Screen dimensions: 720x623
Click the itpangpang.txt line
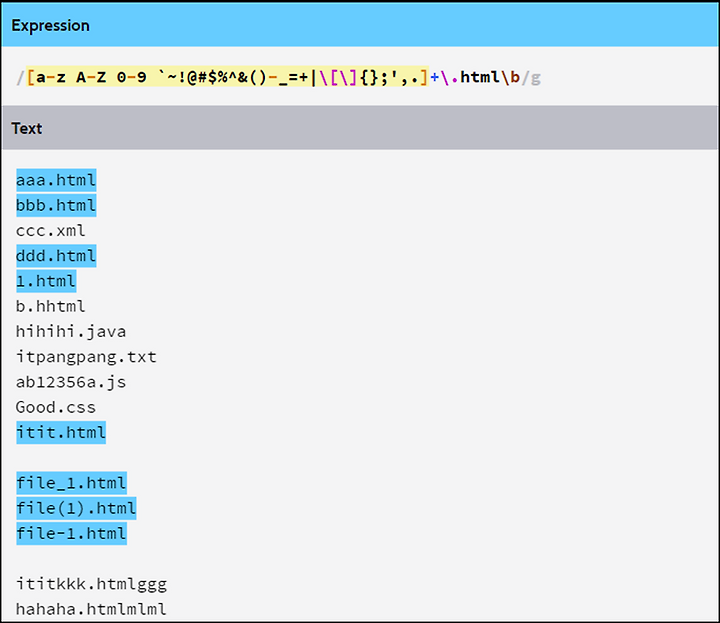point(86,357)
